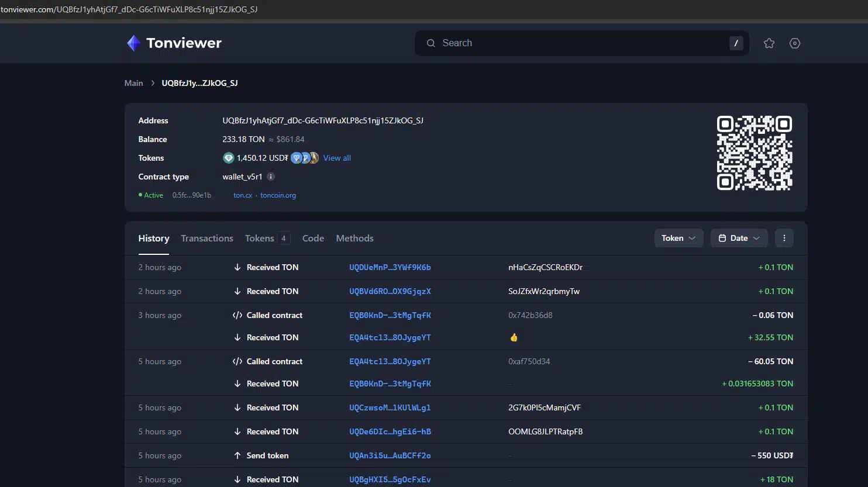Click the +18 TON amount

tap(777, 479)
